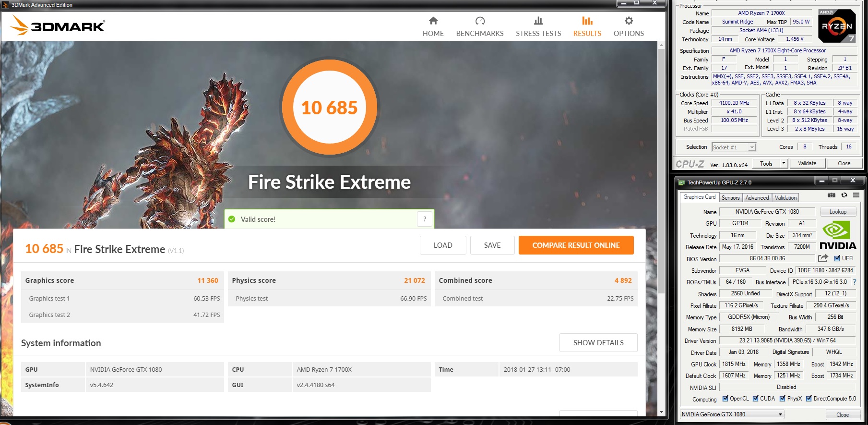Click the NVIDIA logo in GPU-Z
Image resolution: width=868 pixels, height=425 pixels.
point(838,235)
